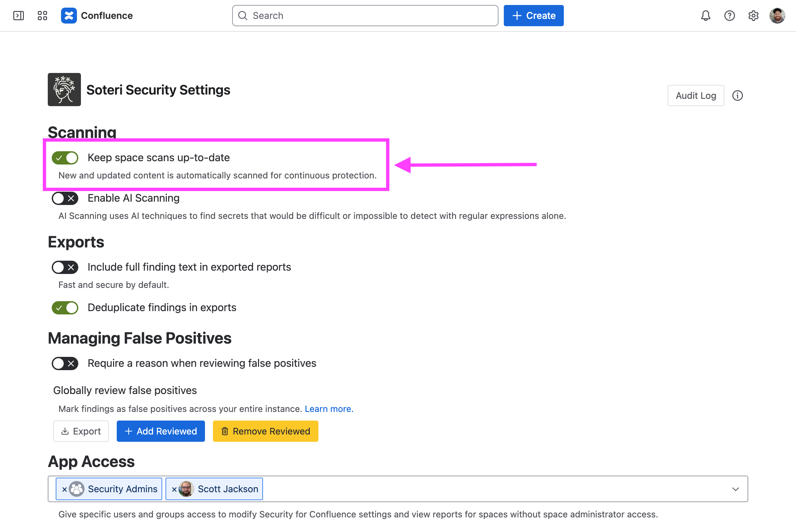This screenshot has width=796, height=532.
Task: Click the Managing False Positives heading
Action: [139, 338]
